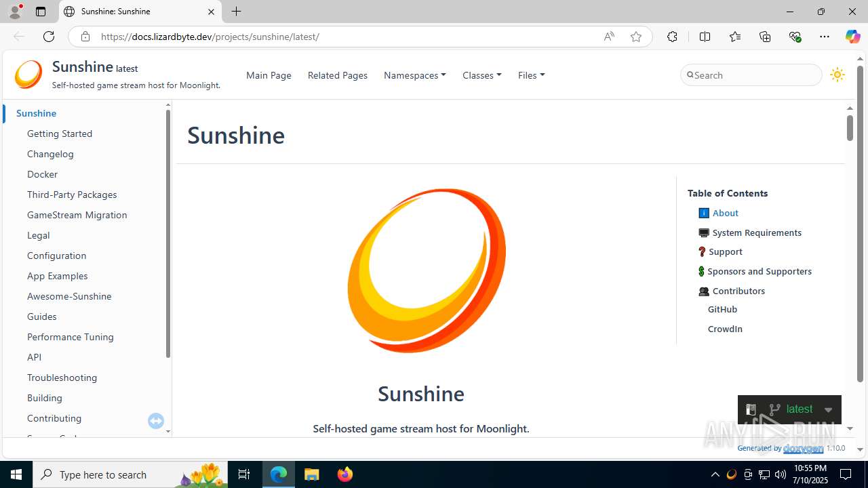Open File Explorer from taskbar
Image resolution: width=868 pixels, height=488 pixels.
(x=312, y=474)
